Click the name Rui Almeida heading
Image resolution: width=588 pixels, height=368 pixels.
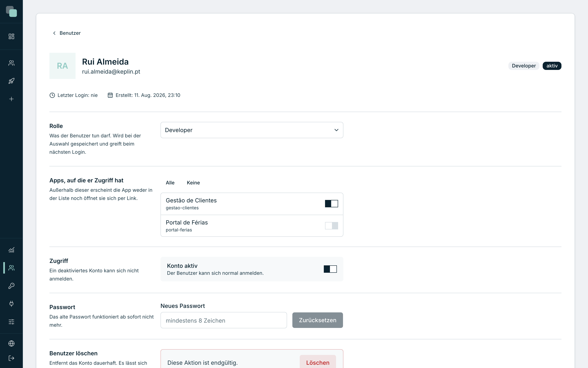pyautogui.click(x=105, y=62)
